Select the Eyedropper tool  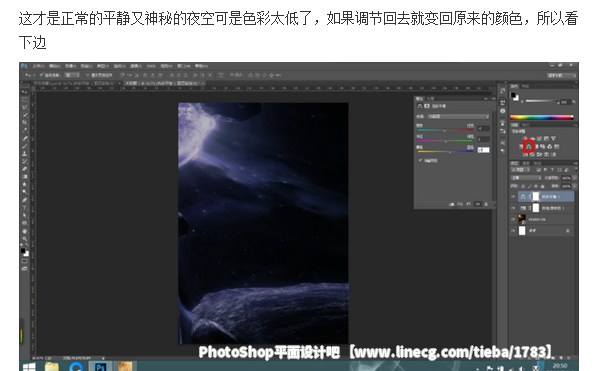(x=25, y=130)
